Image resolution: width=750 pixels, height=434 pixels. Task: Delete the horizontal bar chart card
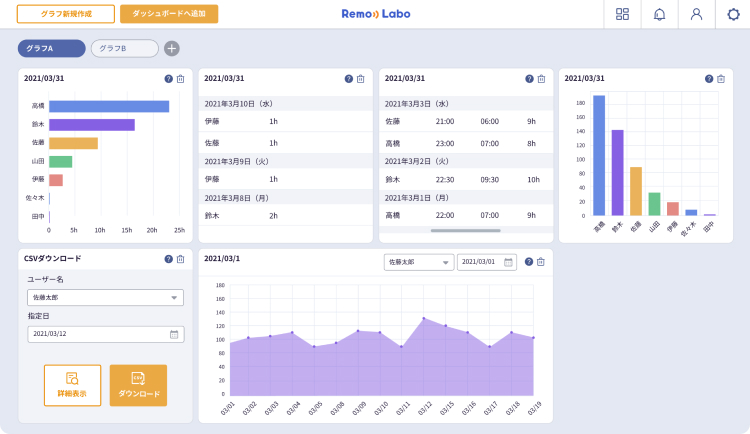(180, 79)
